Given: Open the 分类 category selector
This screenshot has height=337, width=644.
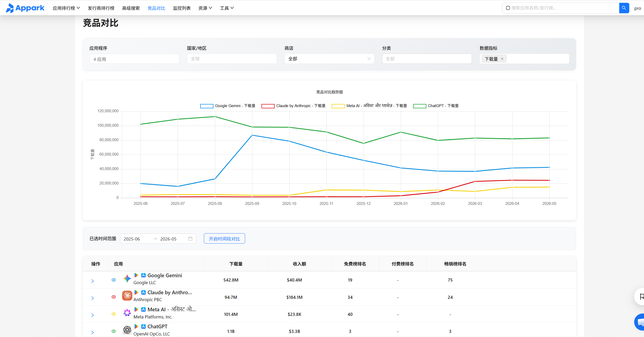Looking at the screenshot, I should click(x=427, y=59).
